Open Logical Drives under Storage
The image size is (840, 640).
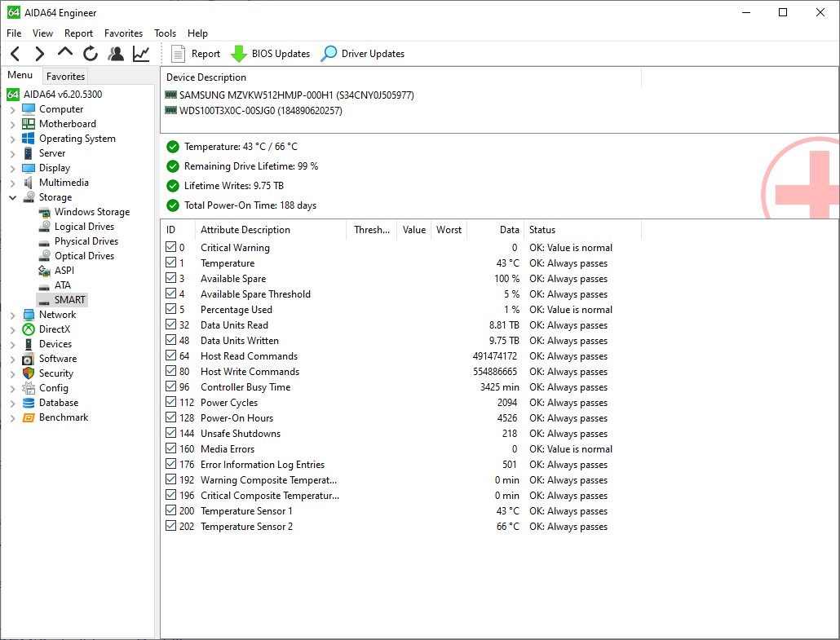point(76,227)
